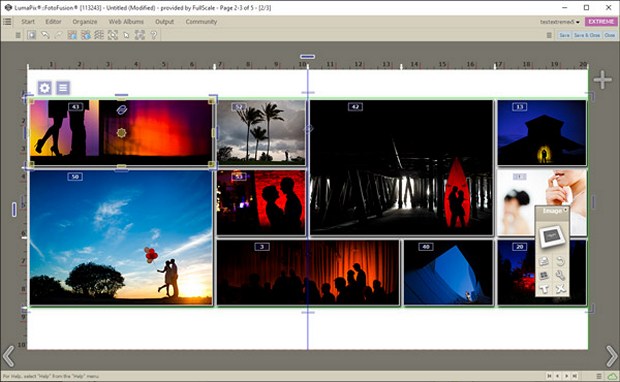
Task: Click the zoom-to-fit toolbar icon
Action: coord(113,35)
